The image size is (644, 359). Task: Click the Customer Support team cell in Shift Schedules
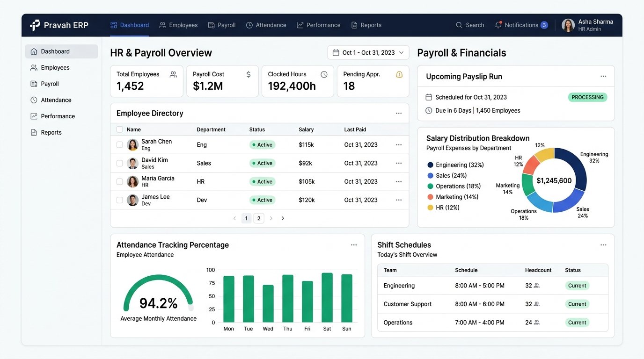click(408, 304)
